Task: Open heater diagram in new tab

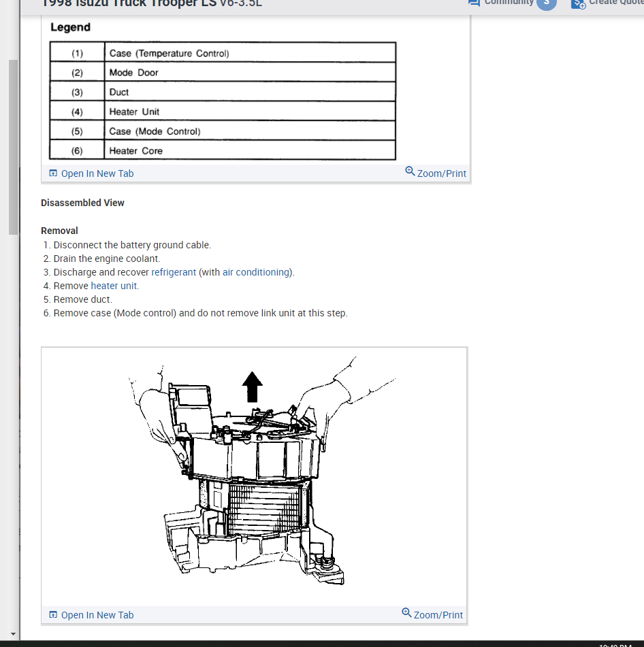Action: (x=97, y=615)
